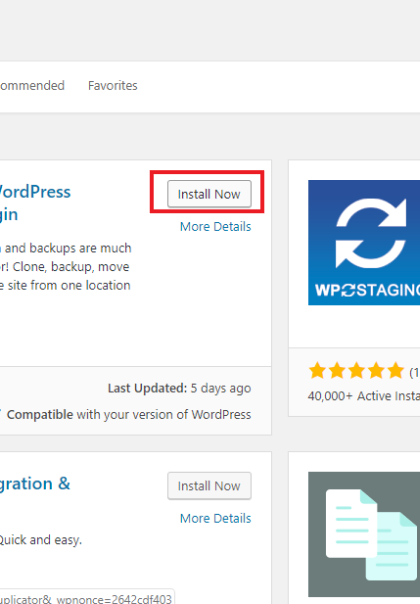Click the Last Updated 5 days ago text
Image resolution: width=420 pixels, height=604 pixels.
pos(179,388)
